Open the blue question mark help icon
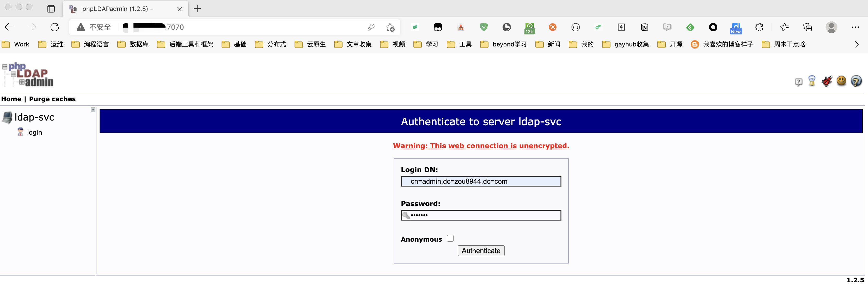868x287 pixels. 856,81
